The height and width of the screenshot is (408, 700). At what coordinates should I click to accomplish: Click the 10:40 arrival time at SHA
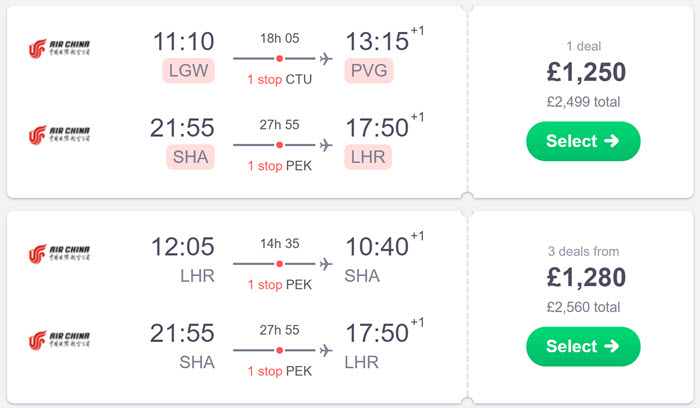(x=377, y=247)
